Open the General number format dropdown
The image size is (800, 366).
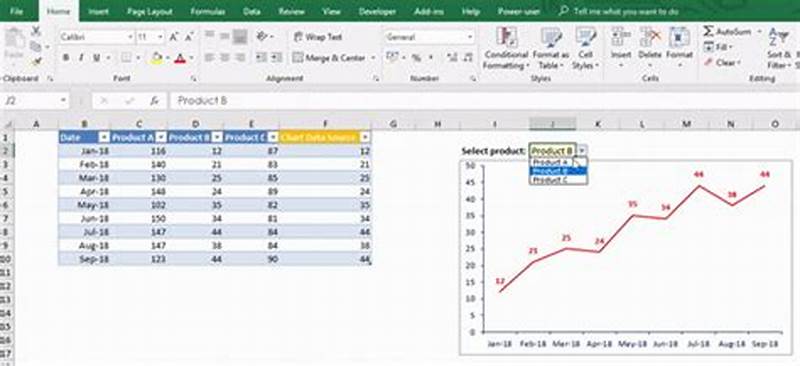469,37
